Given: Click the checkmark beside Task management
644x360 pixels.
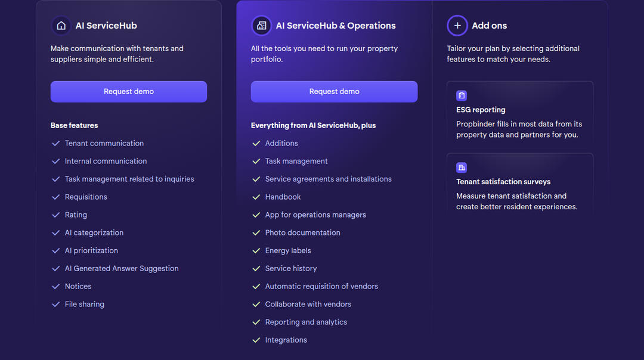Looking at the screenshot, I should pyautogui.click(x=256, y=162).
